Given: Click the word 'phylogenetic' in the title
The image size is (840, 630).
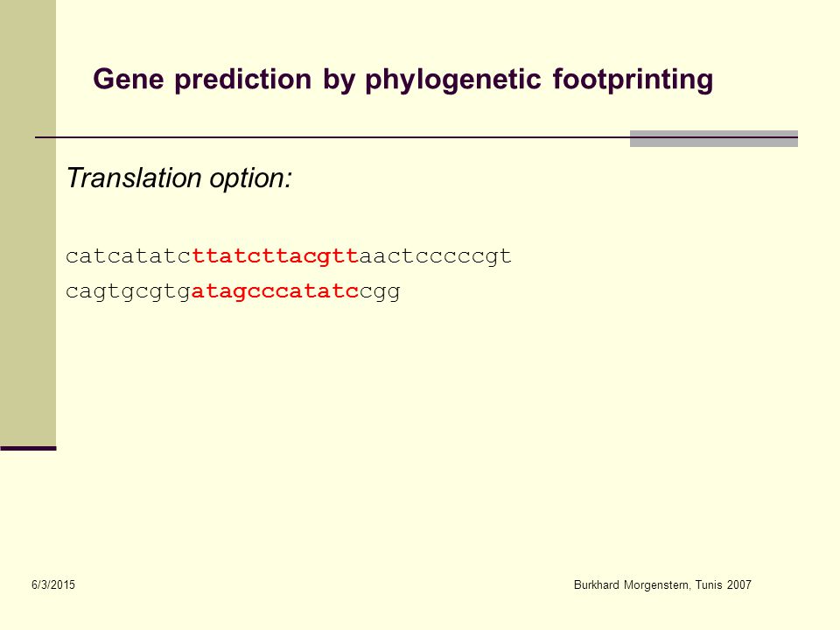Looking at the screenshot, I should click(x=453, y=80).
